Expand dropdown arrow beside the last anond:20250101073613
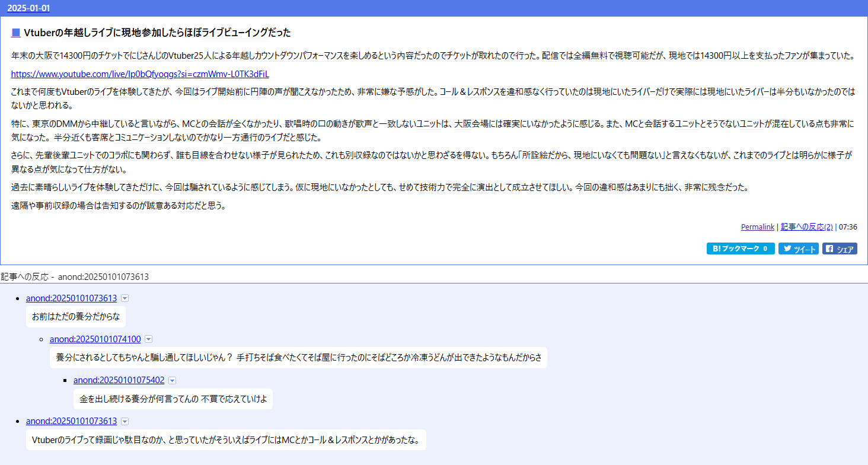 pos(125,421)
